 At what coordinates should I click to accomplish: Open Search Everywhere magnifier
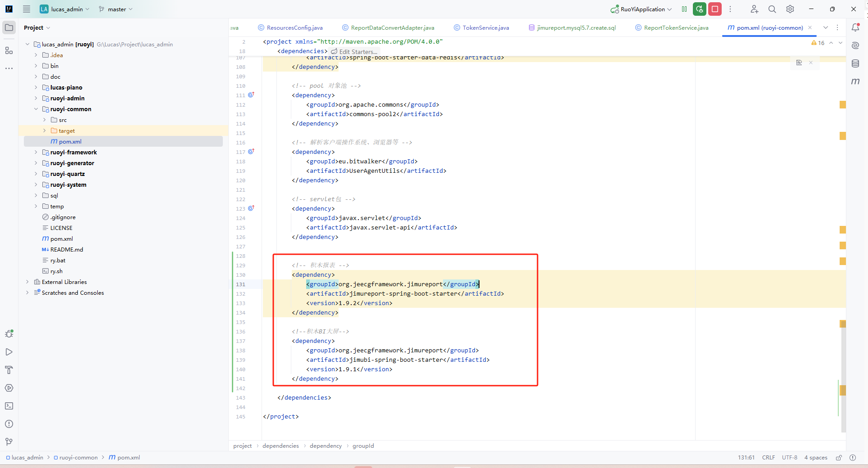point(772,9)
